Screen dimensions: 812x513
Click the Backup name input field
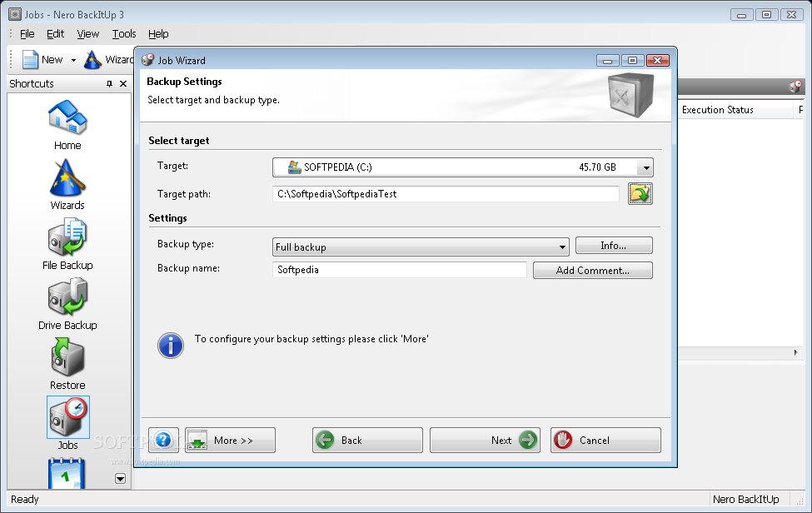coord(400,270)
